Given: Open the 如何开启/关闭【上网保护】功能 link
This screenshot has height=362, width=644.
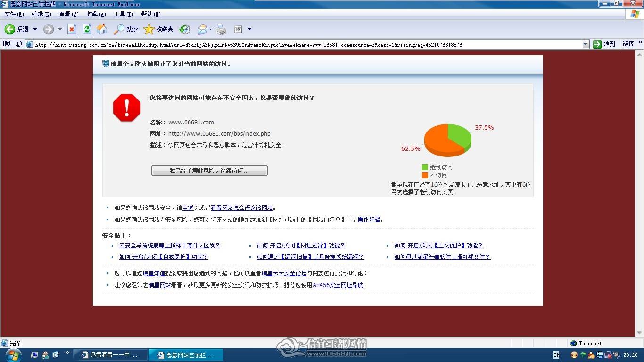Looking at the screenshot, I should 438,246.
